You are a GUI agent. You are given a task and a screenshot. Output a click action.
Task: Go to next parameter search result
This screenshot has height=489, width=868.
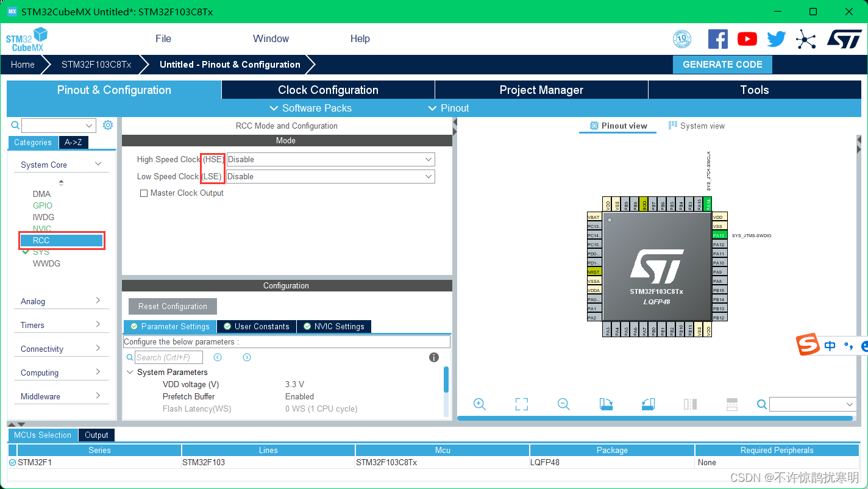tap(247, 357)
